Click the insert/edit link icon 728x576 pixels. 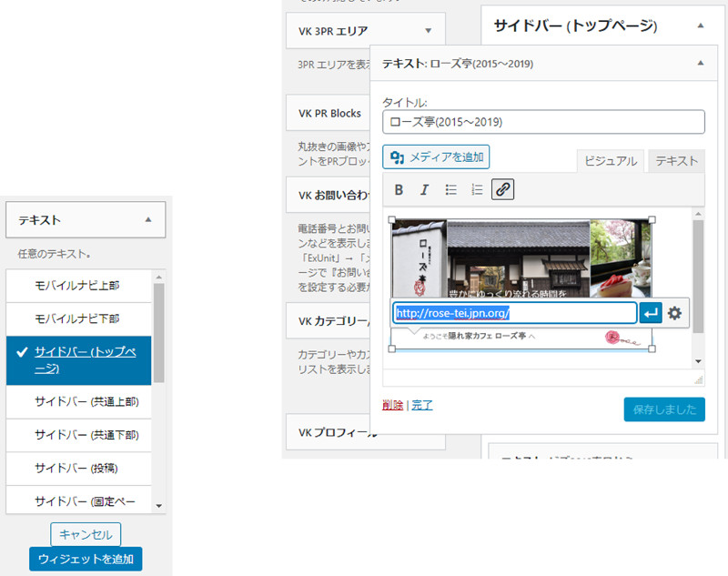pyautogui.click(x=502, y=189)
